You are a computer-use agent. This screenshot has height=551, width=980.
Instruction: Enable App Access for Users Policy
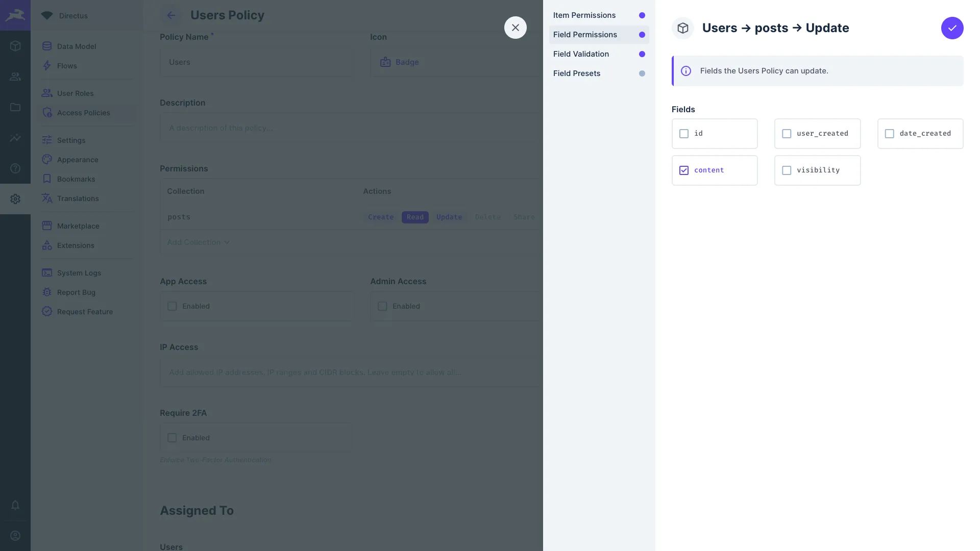(x=173, y=306)
